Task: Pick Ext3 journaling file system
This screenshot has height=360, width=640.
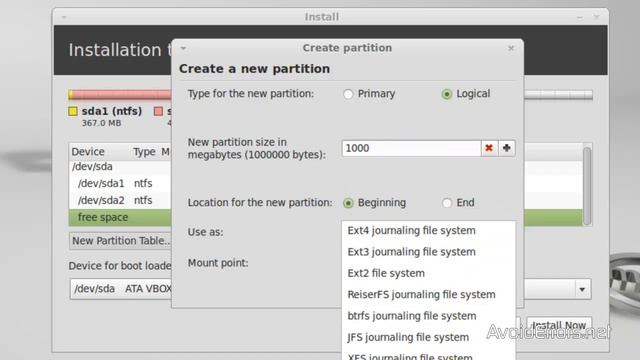Action: pos(428,252)
